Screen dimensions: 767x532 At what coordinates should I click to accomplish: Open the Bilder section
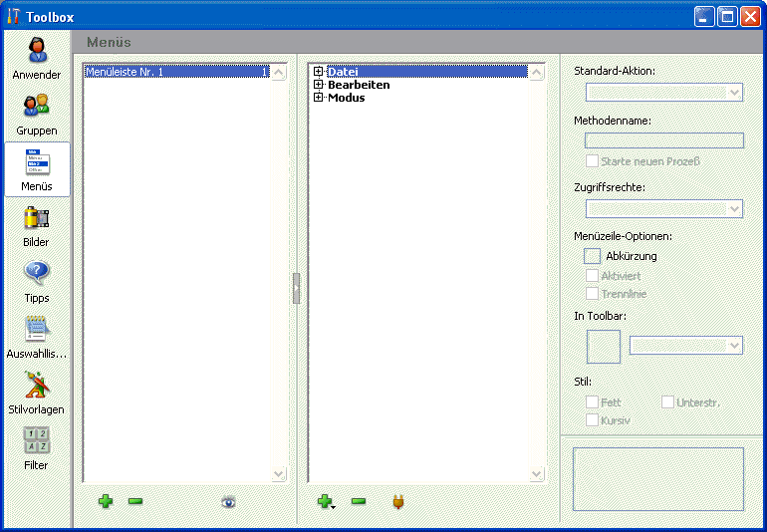tap(37, 225)
